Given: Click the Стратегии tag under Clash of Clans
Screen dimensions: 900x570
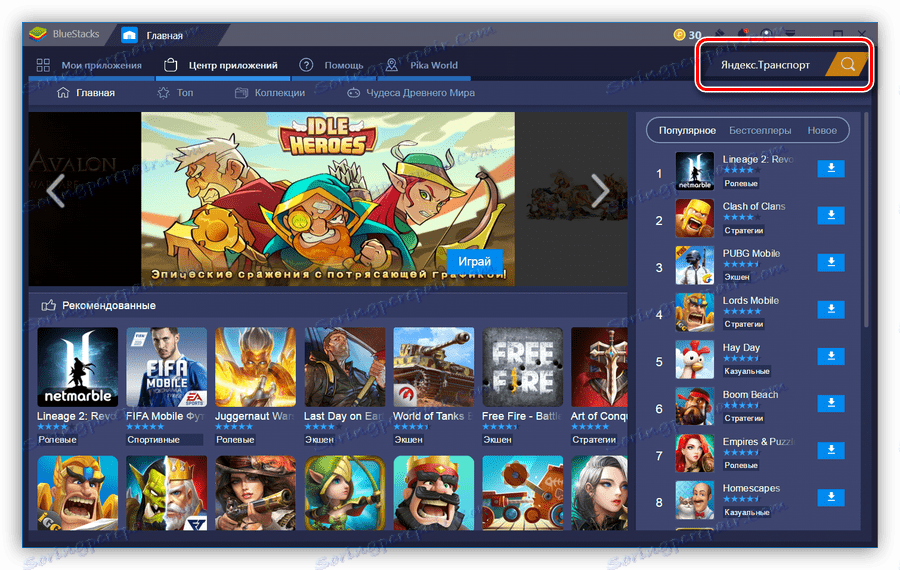Looking at the screenshot, I should (x=743, y=230).
